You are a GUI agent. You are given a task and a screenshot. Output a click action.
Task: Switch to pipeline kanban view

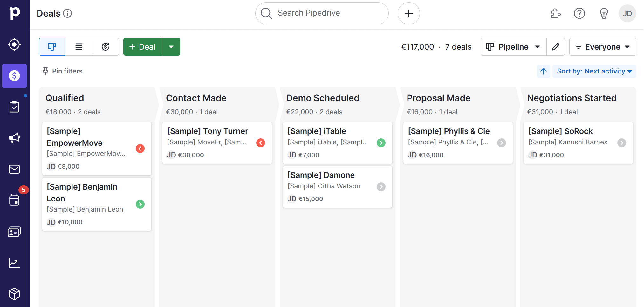coord(52,47)
